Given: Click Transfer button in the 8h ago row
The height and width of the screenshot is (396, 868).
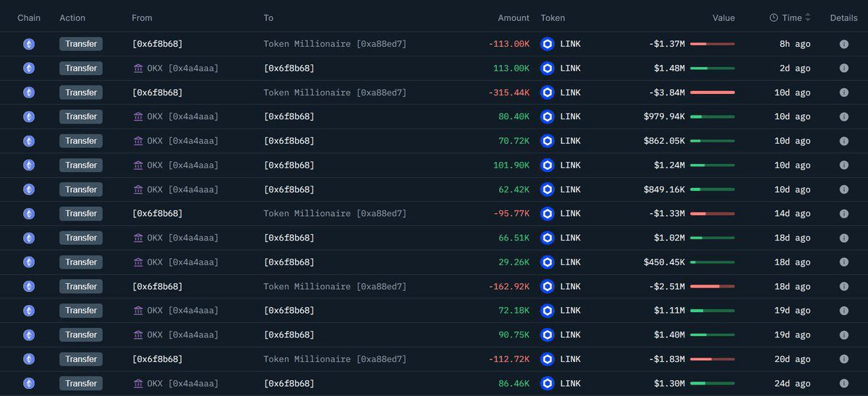Looking at the screenshot, I should click(x=81, y=44).
